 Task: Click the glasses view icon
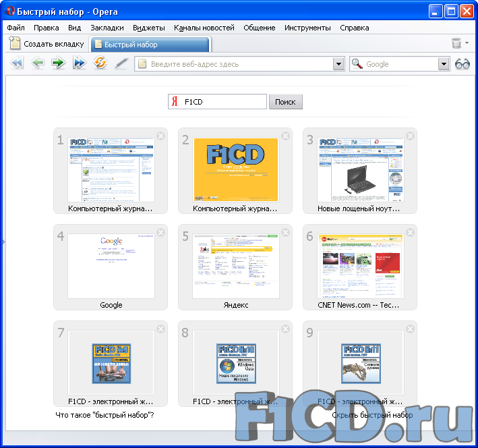point(462,64)
